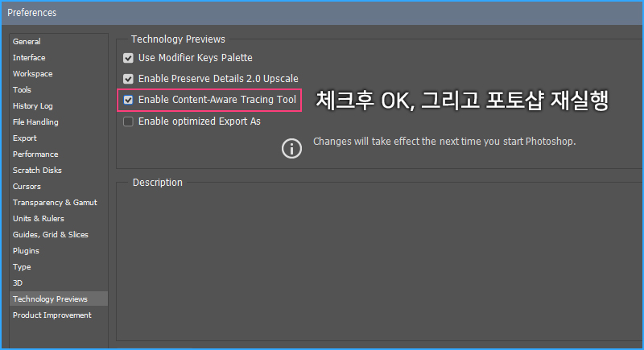Click the Technology Previews group heading
644x350 pixels.
(x=178, y=39)
